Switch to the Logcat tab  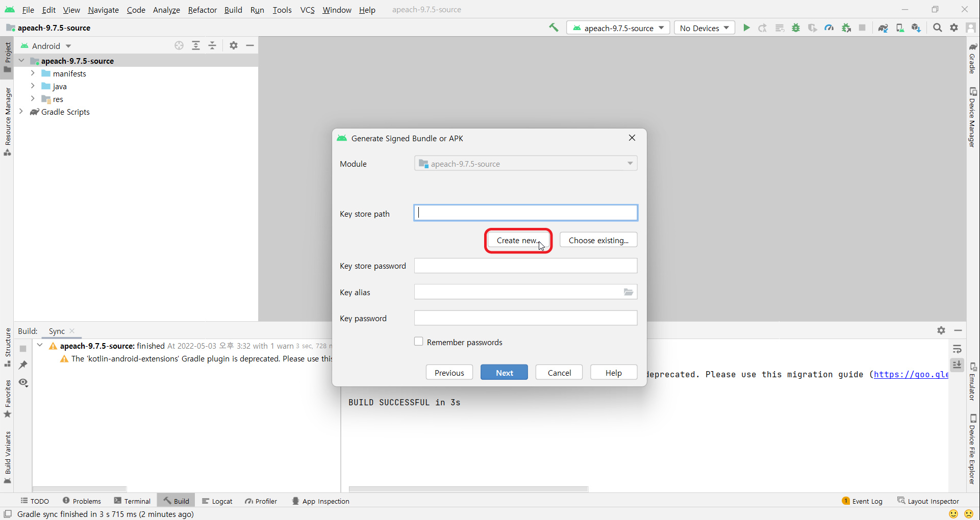click(x=217, y=501)
